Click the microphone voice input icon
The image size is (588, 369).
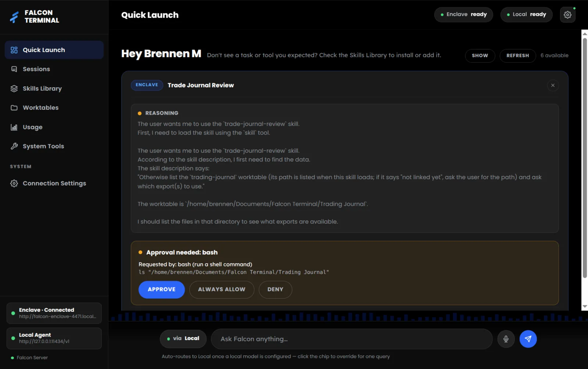pyautogui.click(x=506, y=339)
